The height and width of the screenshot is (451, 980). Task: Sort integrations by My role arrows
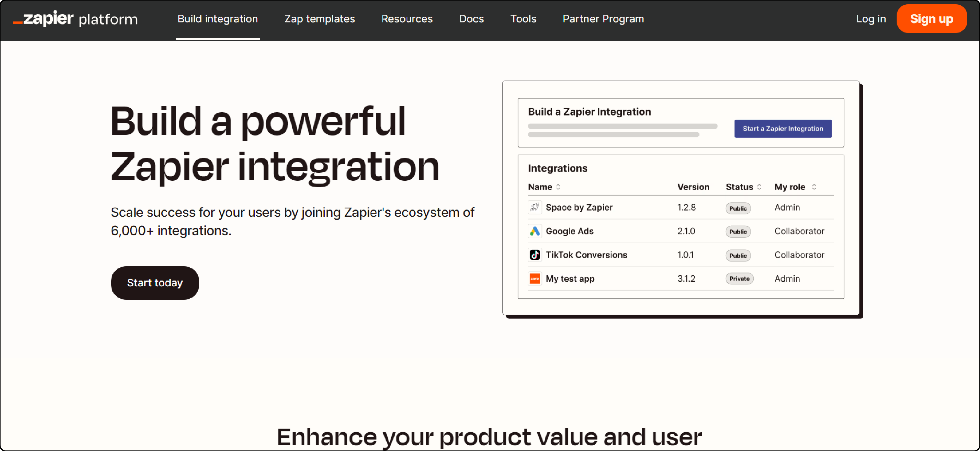813,187
